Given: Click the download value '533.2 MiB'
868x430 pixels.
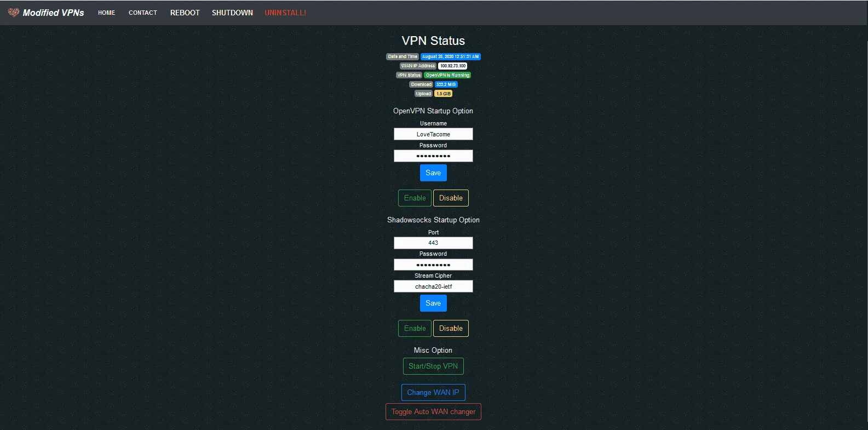Looking at the screenshot, I should coord(446,84).
